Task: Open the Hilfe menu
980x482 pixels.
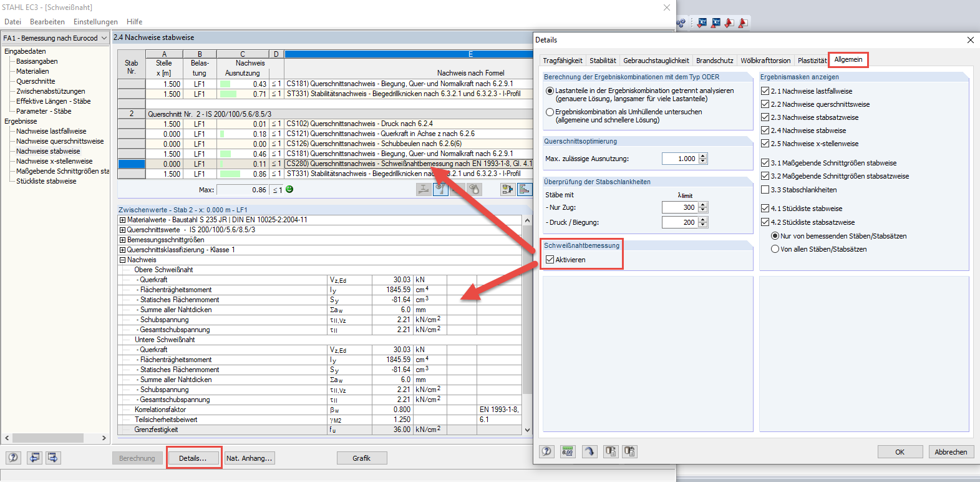Action: pos(135,22)
